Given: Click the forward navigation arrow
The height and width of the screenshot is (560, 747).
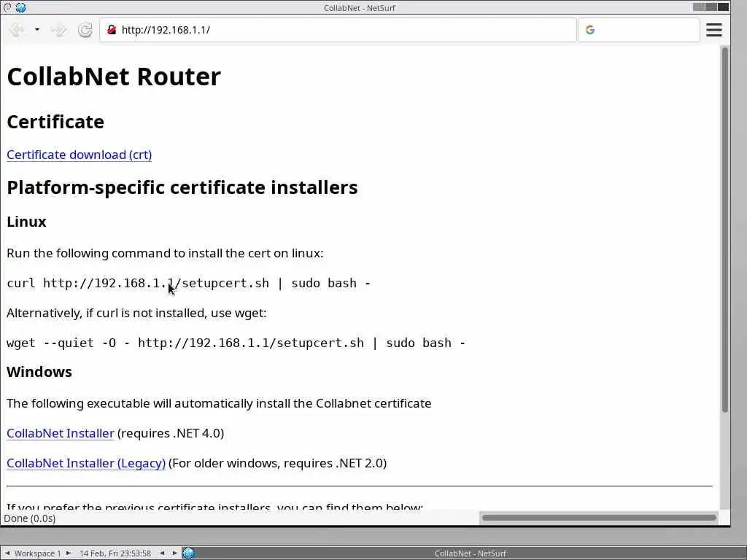Looking at the screenshot, I should pos(58,30).
